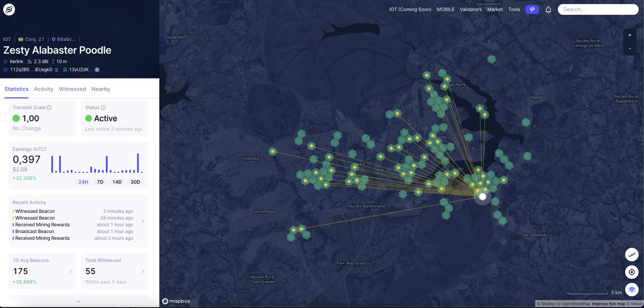
Task: Click the locate target icon on map
Action: [x=632, y=272]
